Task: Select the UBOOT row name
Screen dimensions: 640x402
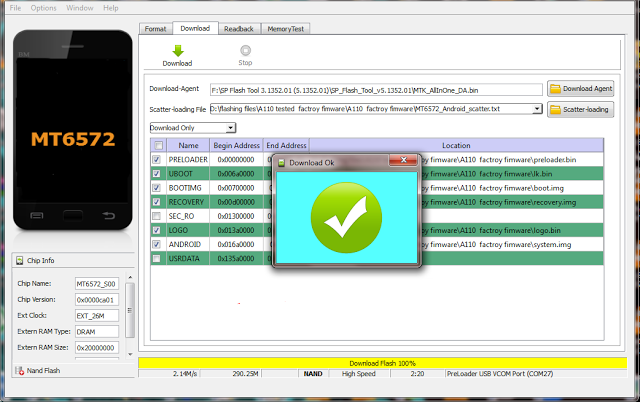Action: [x=180, y=174]
